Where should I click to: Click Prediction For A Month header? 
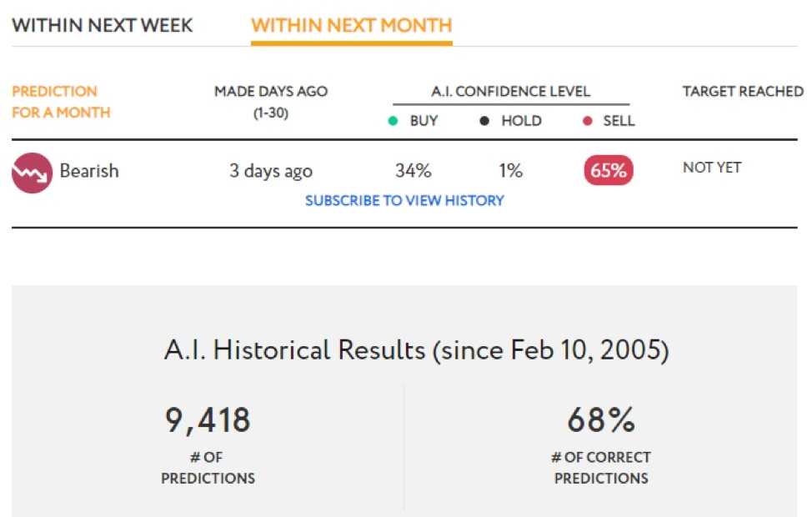(61, 102)
